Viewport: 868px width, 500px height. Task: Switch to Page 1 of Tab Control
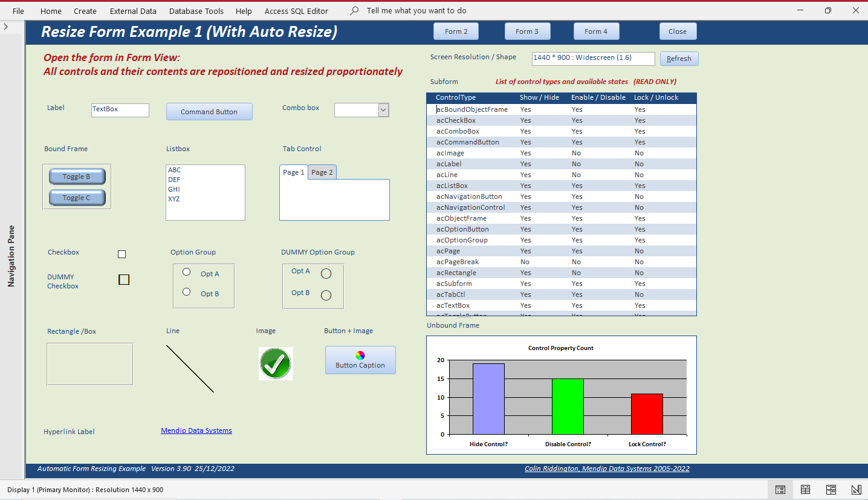pos(294,172)
